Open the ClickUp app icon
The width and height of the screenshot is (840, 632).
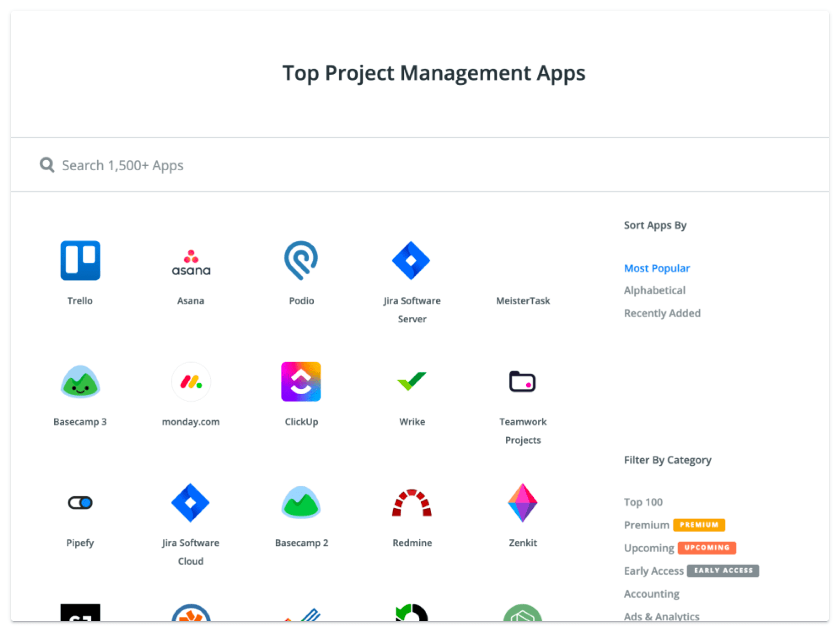[x=301, y=381]
